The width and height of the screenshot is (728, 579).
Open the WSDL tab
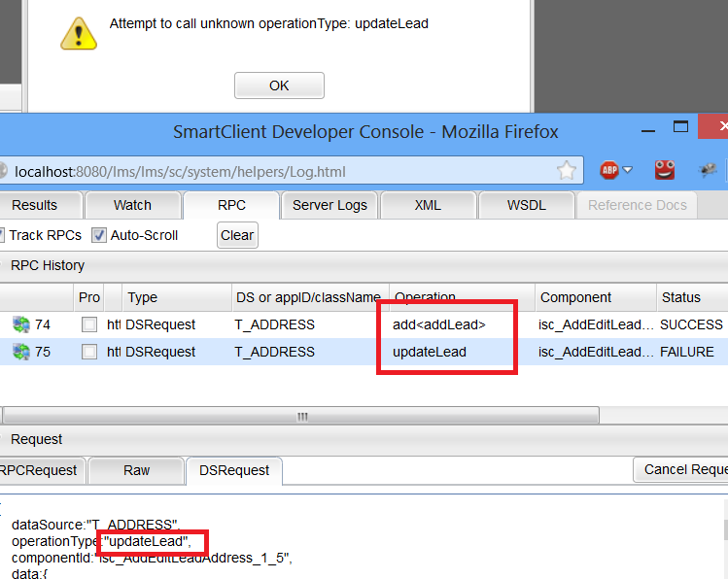coord(526,205)
